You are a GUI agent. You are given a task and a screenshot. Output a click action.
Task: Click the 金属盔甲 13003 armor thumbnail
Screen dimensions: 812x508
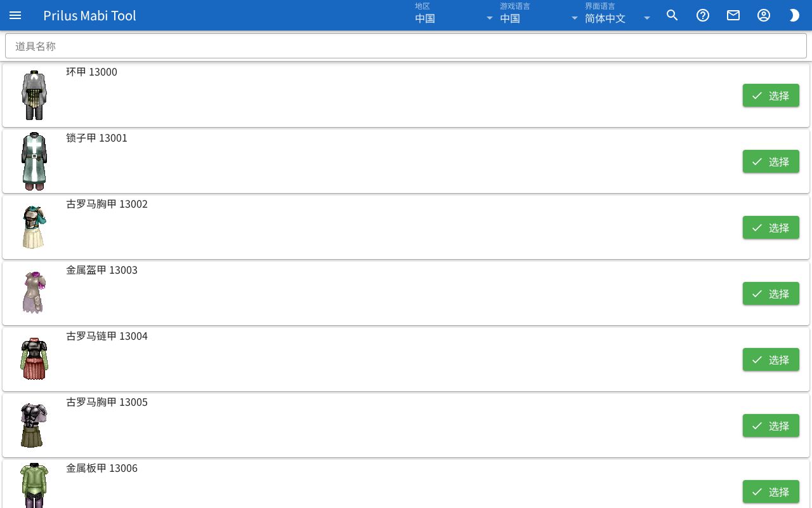pos(34,293)
